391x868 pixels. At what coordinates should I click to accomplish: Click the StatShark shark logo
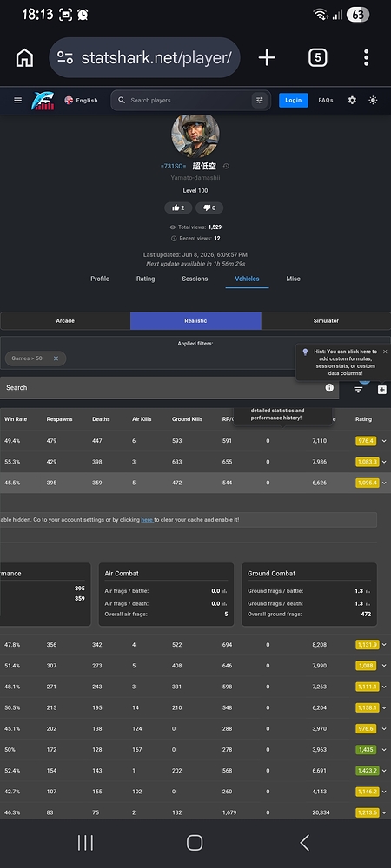click(x=43, y=101)
